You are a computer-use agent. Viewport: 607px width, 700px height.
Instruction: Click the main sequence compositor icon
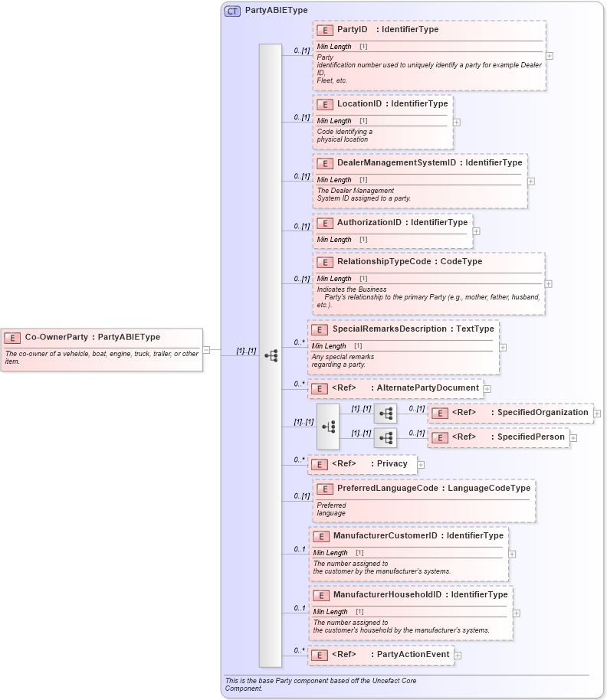coord(271,356)
